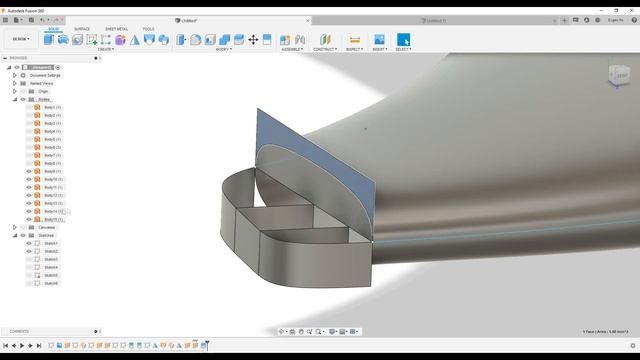Screen dimensions: 640x360
Task: Select the Revolve tool in Create
Action: click(63, 40)
